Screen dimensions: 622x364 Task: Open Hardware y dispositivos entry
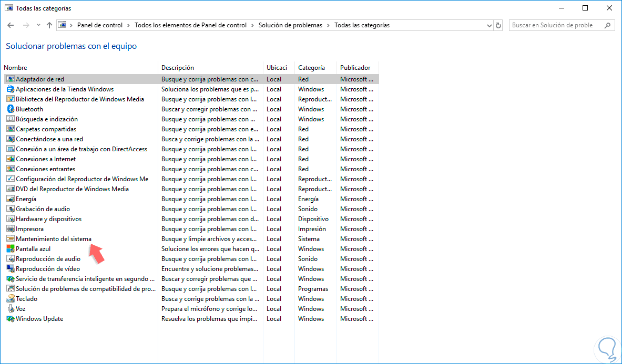[48, 219]
